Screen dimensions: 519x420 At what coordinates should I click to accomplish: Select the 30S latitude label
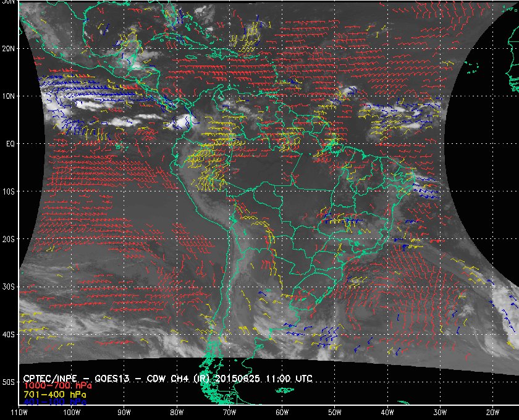click(8, 287)
